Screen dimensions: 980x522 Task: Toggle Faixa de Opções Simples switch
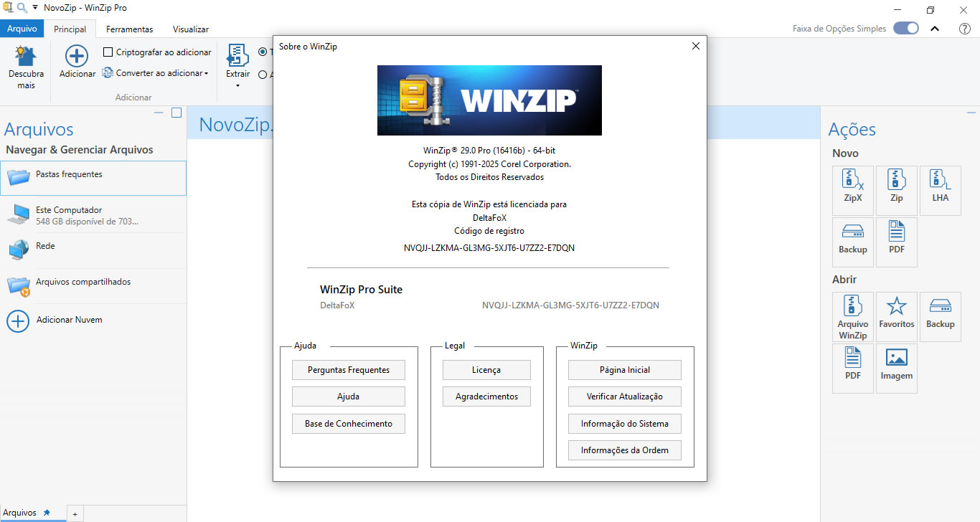905,29
